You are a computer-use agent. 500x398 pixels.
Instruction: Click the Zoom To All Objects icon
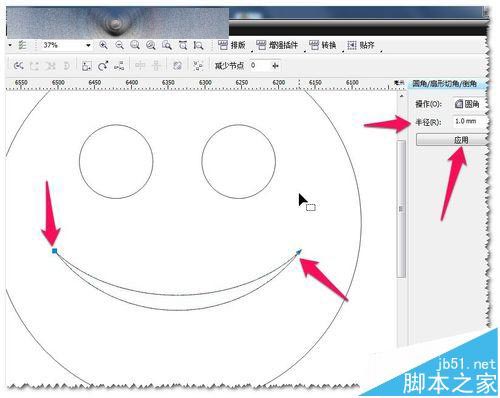151,45
